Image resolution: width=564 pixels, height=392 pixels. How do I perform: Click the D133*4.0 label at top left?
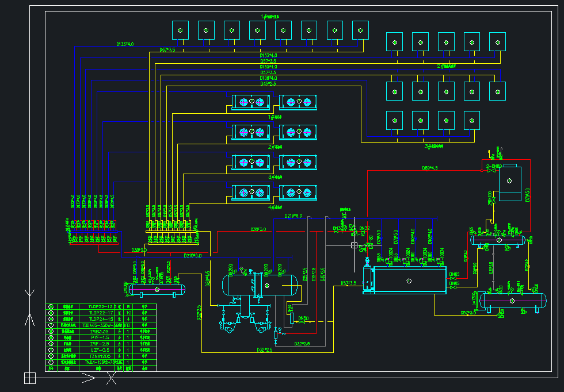tap(125, 44)
